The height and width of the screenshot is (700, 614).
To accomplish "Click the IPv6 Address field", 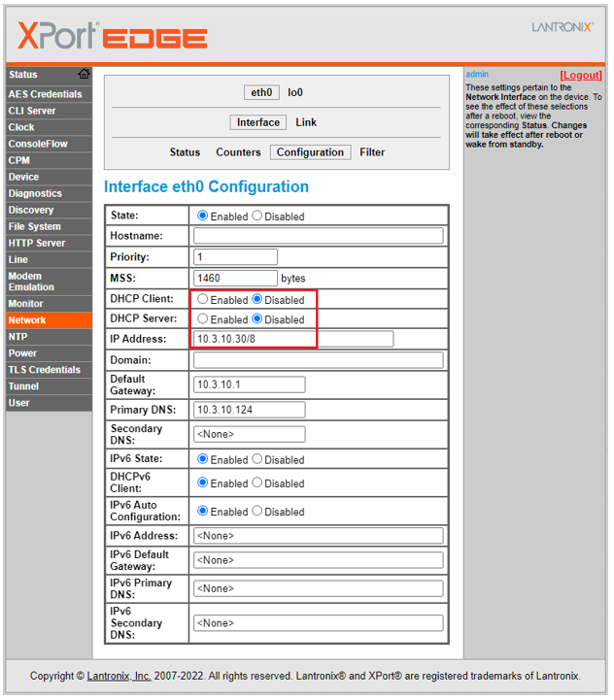I will click(x=318, y=536).
